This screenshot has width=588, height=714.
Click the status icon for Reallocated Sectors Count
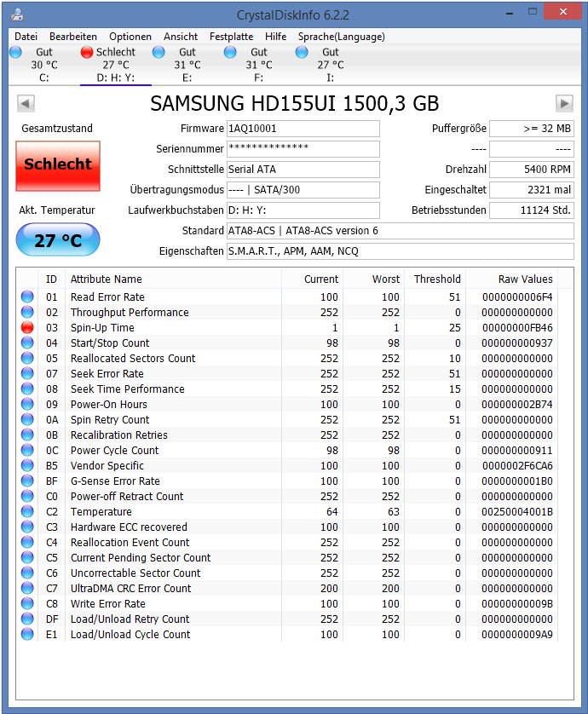(x=27, y=358)
